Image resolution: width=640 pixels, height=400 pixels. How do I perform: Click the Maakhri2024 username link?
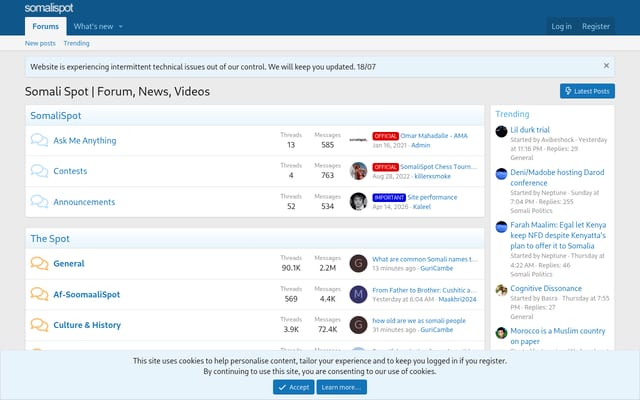click(457, 299)
